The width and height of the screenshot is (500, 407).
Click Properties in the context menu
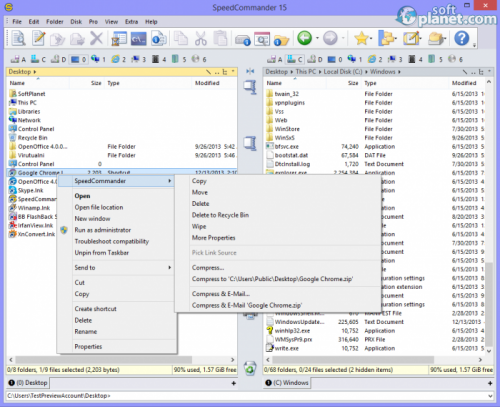coord(88,346)
